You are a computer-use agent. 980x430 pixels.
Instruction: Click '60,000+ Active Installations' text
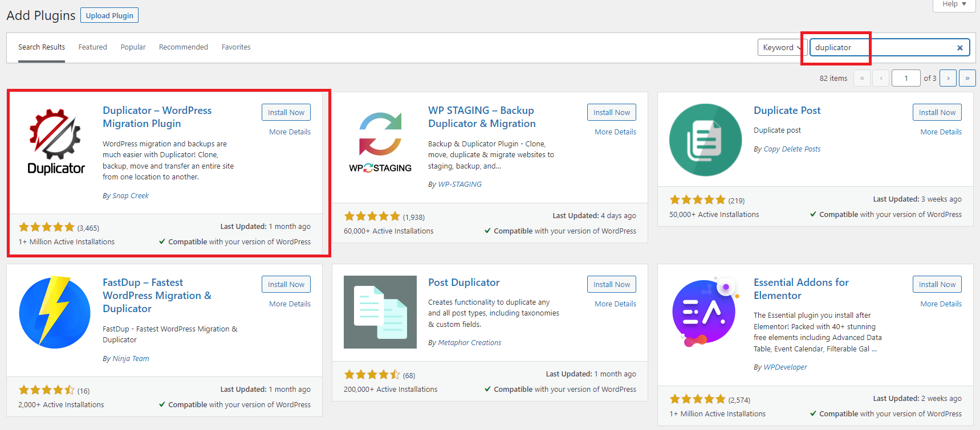click(x=388, y=231)
